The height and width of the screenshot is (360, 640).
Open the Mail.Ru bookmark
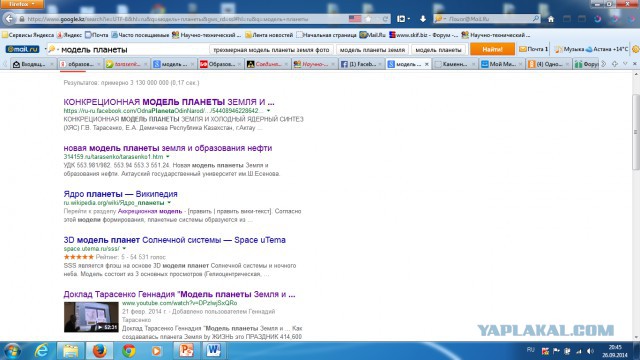(x=373, y=35)
